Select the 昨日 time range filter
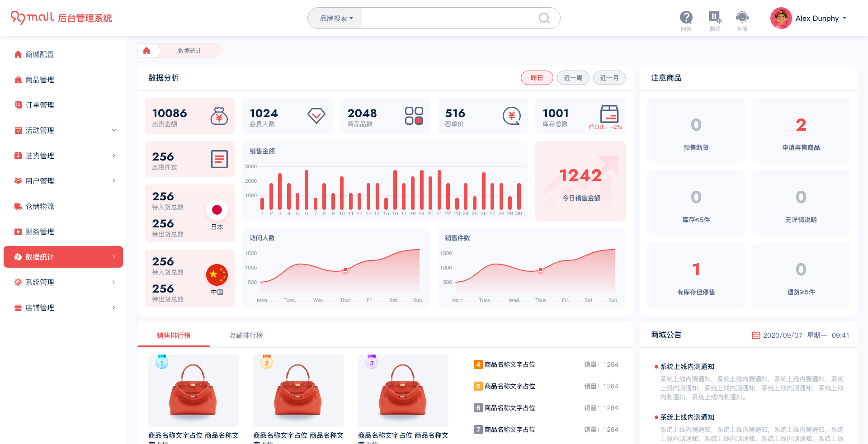The width and height of the screenshot is (868, 444). 537,78
